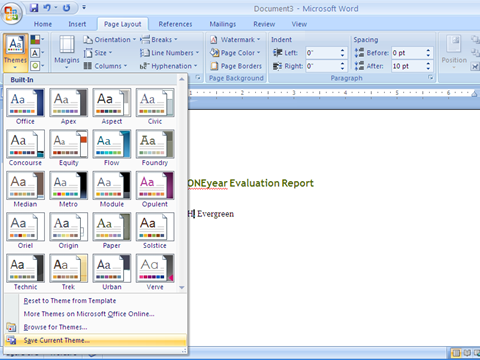Select the Opulent theme thumbnail

(x=155, y=189)
